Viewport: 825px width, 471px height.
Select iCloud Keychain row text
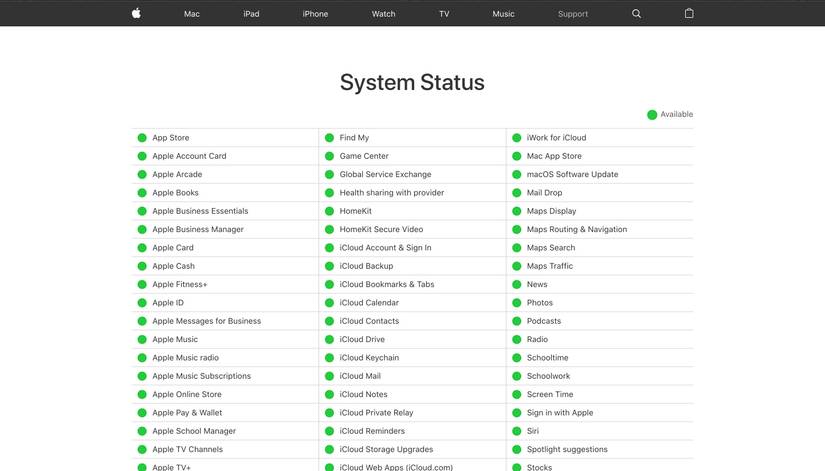tap(369, 358)
